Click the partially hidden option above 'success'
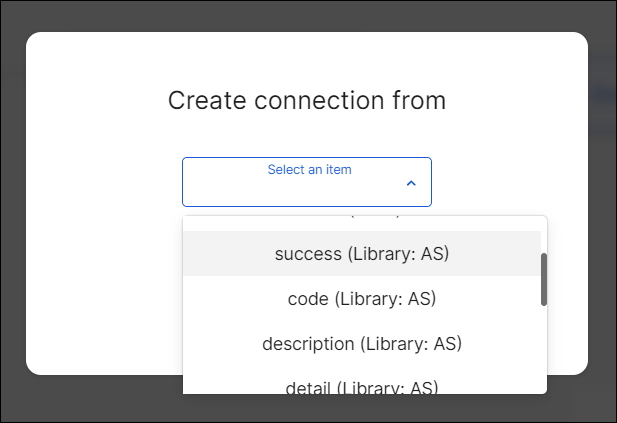This screenshot has width=617, height=423. (x=361, y=221)
